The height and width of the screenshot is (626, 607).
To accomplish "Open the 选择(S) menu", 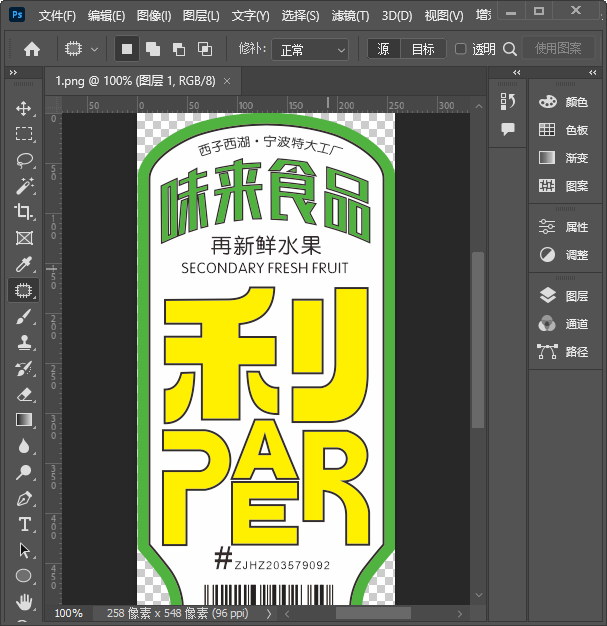I will tap(300, 16).
